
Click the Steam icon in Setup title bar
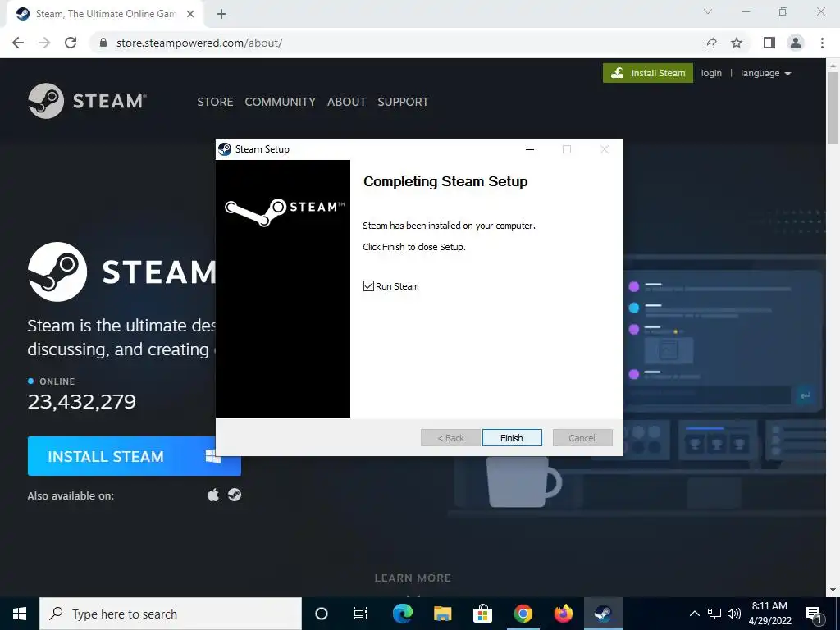[225, 149]
